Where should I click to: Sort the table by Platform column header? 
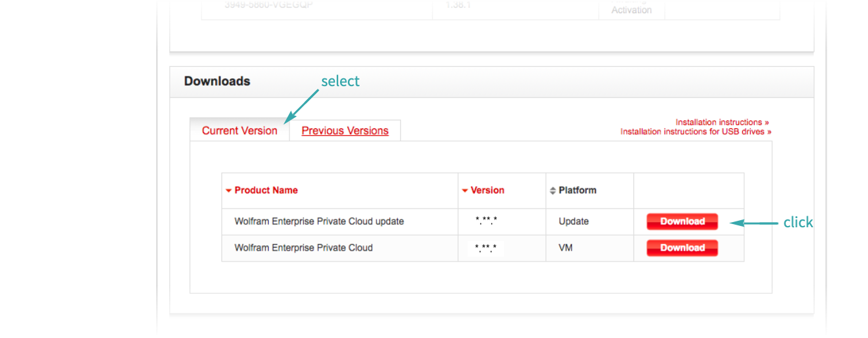(577, 190)
